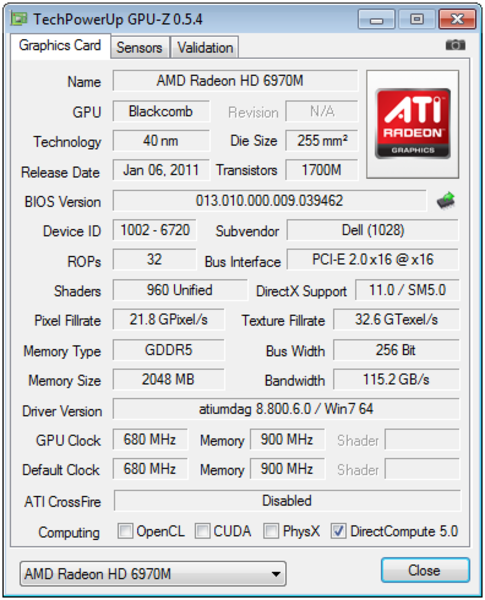Click the BIOS save chip icon
Image resolution: width=485 pixels, height=600 pixels.
pos(446,201)
